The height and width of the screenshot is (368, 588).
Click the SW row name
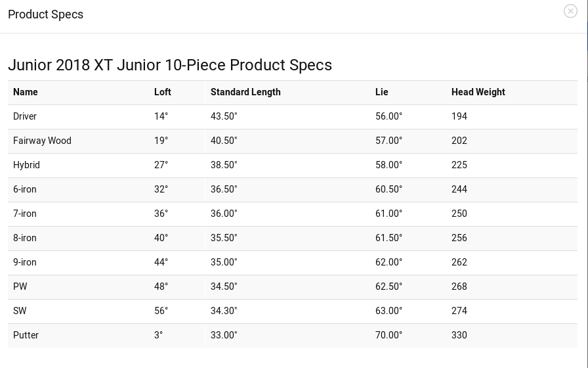pyautogui.click(x=20, y=311)
